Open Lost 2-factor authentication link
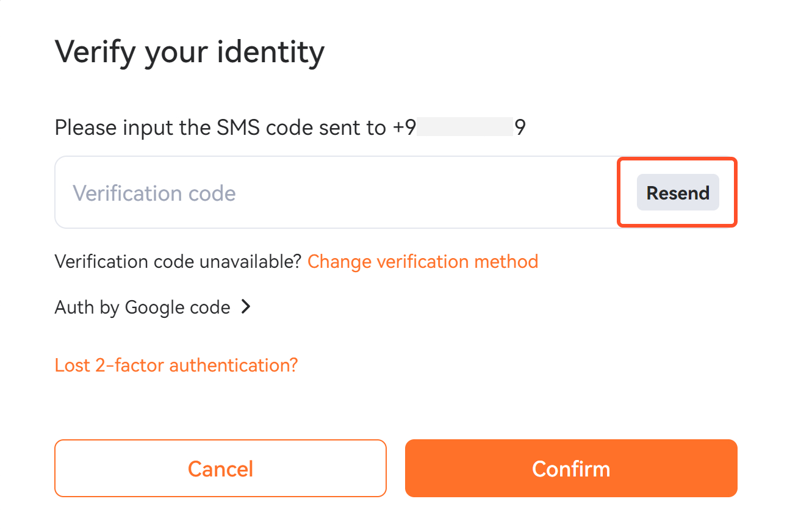787x532 pixels. pos(176,365)
